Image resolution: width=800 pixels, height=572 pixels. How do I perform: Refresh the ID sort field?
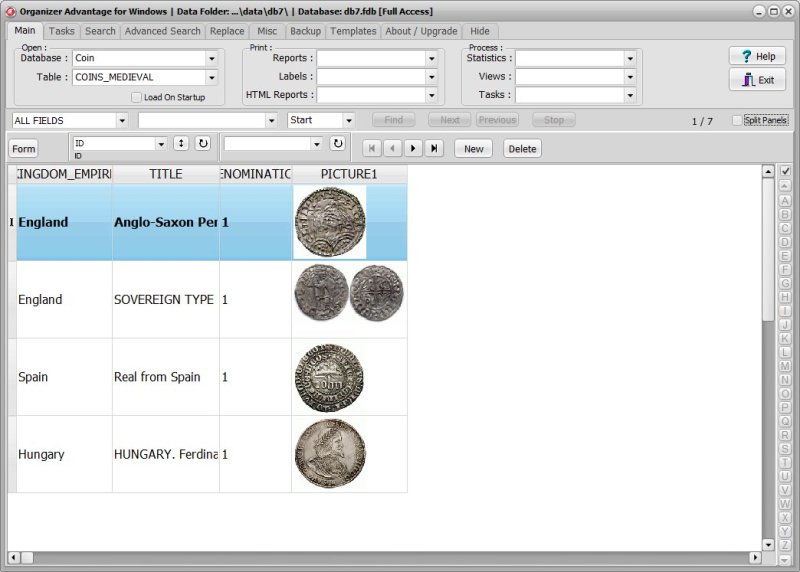coord(203,143)
